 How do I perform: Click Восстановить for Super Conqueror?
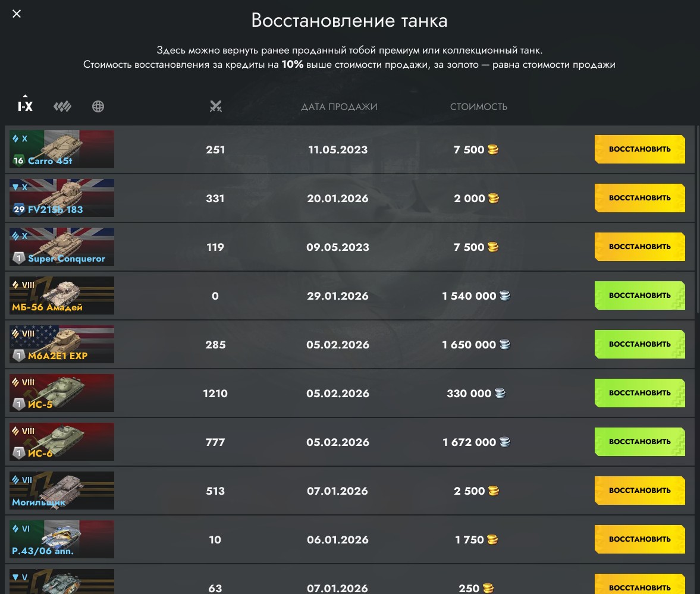pos(639,247)
